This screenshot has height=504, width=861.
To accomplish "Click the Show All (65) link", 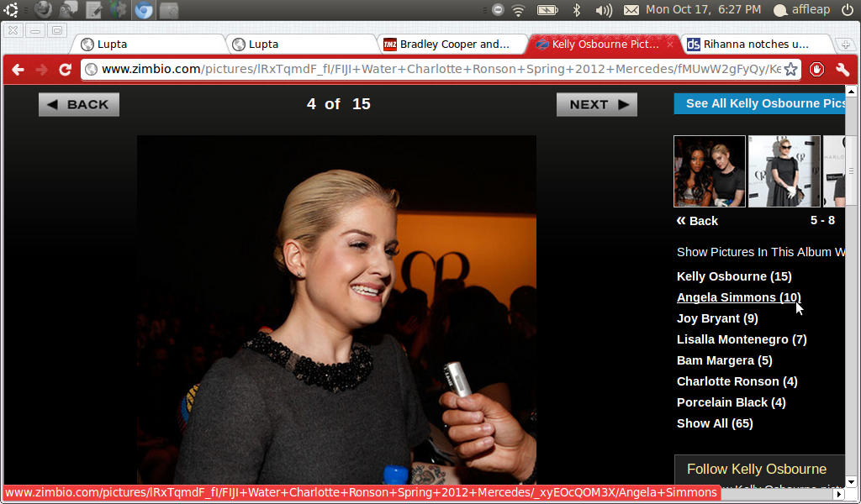I will click(715, 423).
